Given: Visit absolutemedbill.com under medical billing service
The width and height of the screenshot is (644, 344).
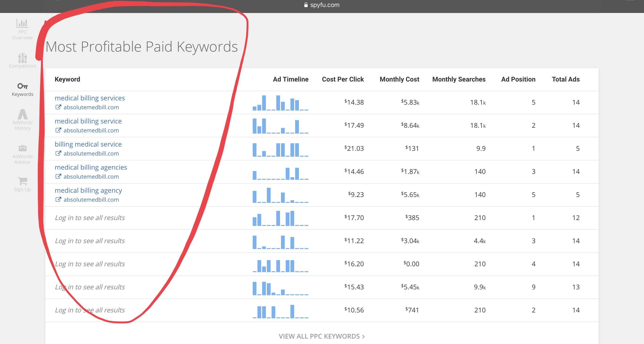Looking at the screenshot, I should point(91,130).
